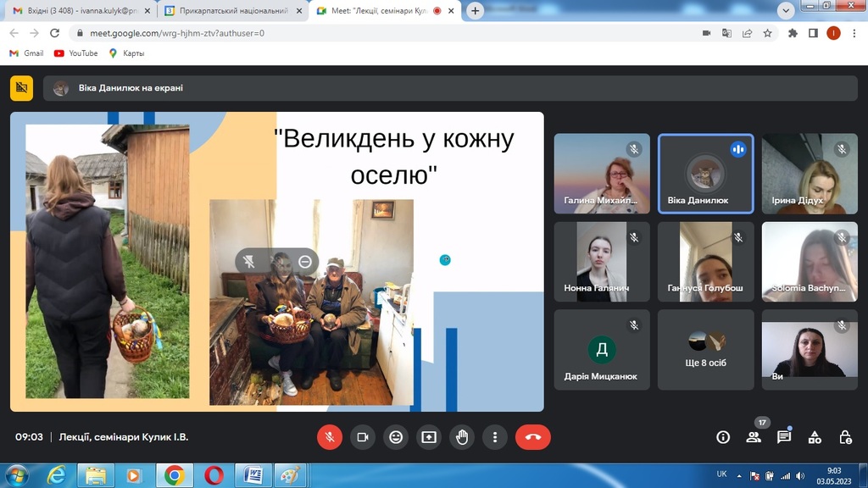This screenshot has width=868, height=488.
Task: Click the red leave call button
Action: point(532,437)
